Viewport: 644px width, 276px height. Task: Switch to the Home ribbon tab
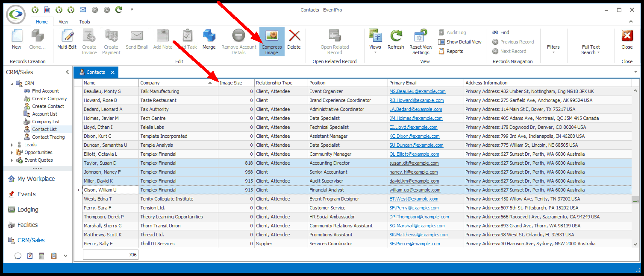click(x=42, y=22)
